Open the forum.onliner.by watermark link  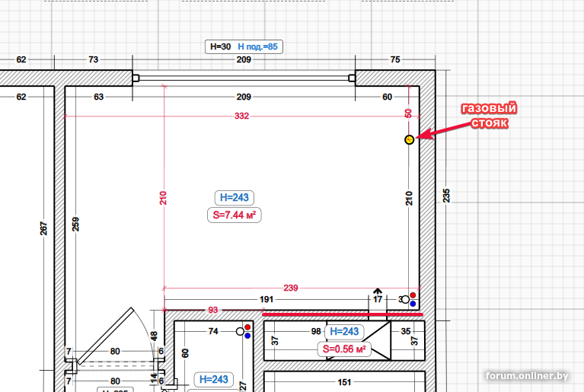(x=527, y=376)
